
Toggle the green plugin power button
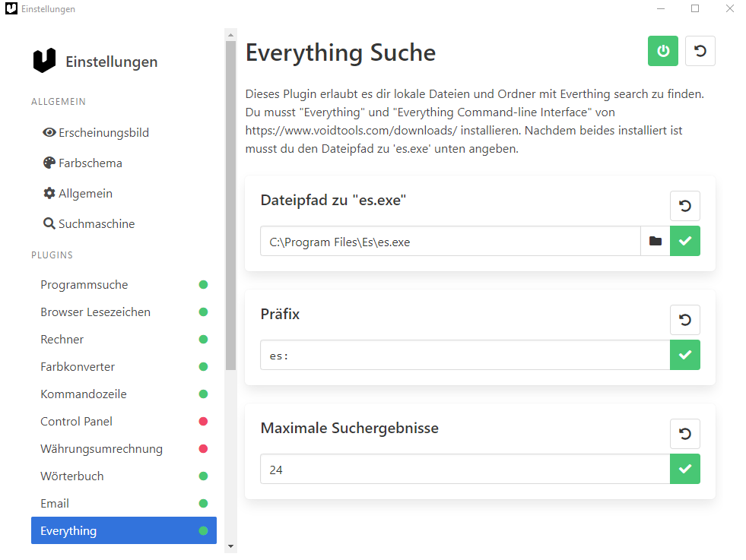tap(663, 51)
